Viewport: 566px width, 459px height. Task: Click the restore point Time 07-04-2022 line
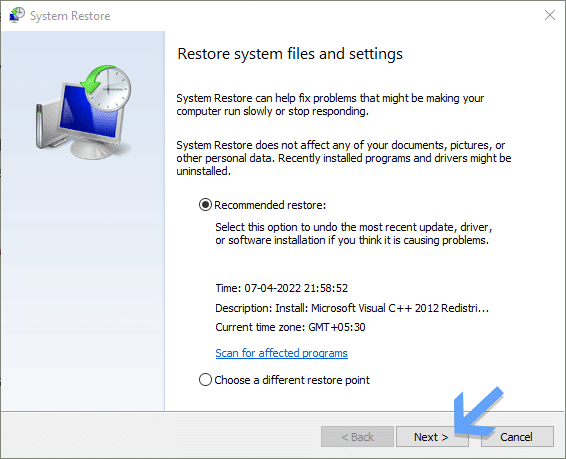282,288
